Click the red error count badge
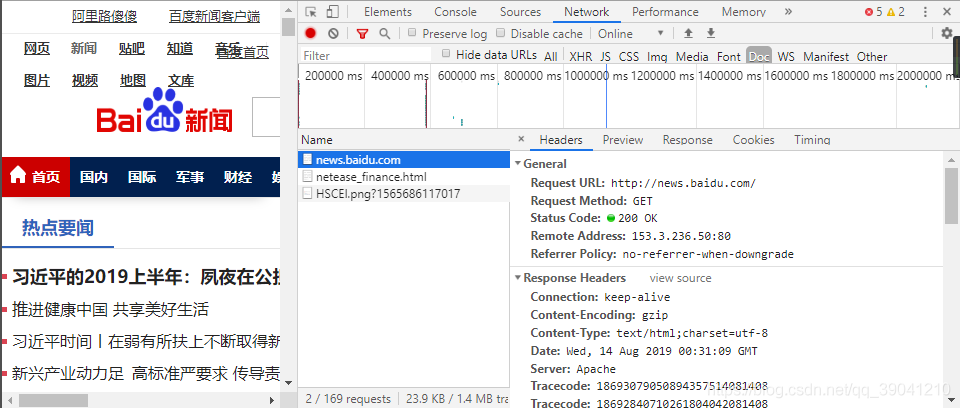This screenshot has height=408, width=960. pos(874,12)
